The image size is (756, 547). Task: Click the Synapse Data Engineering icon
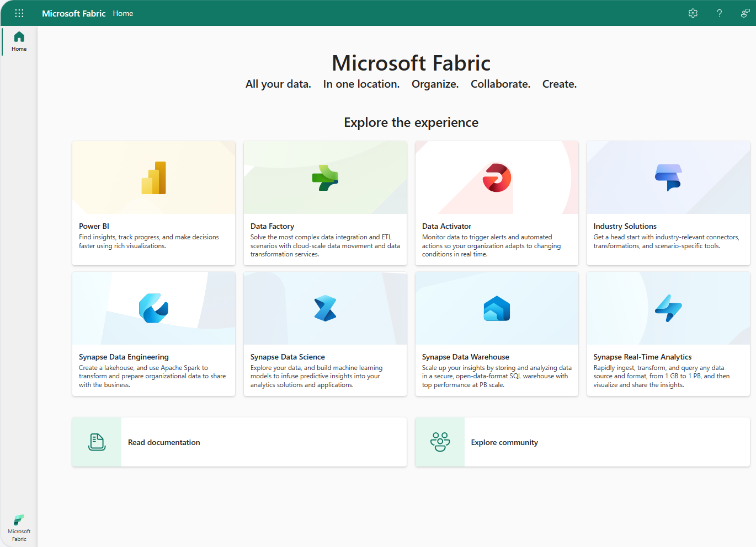tap(154, 308)
